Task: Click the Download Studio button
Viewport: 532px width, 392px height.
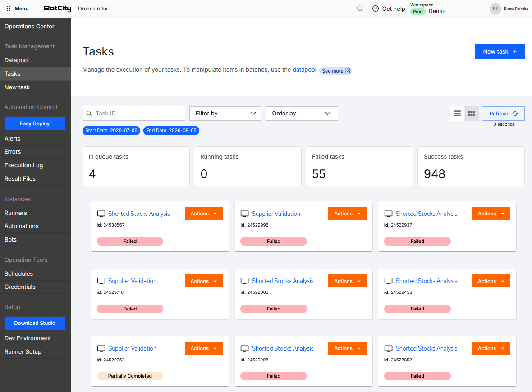Action: pyautogui.click(x=35, y=323)
